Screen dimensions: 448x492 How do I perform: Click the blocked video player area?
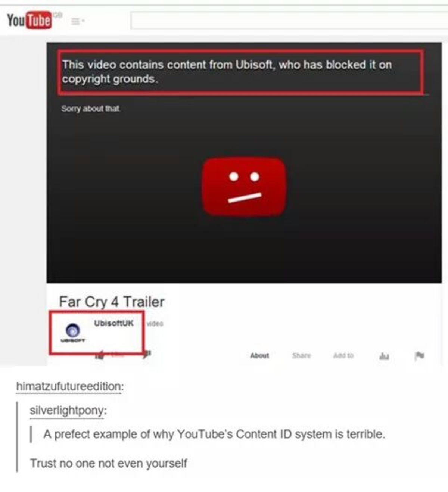[x=244, y=162]
